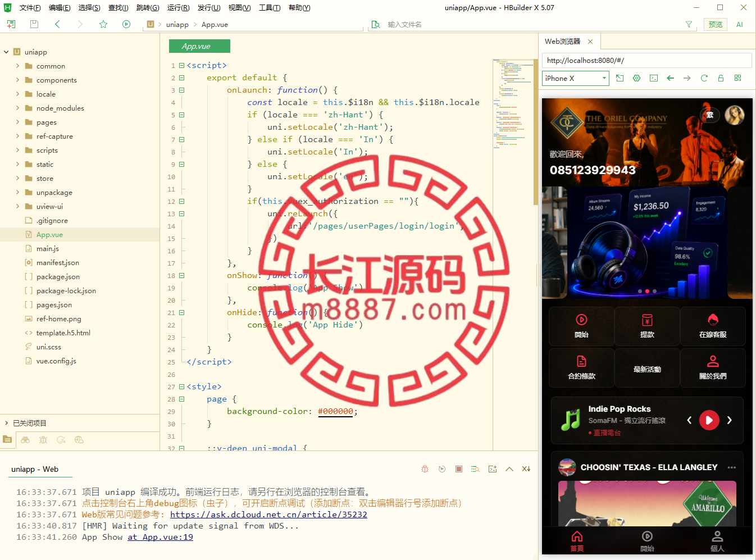This screenshot has height=560, width=756.
Task: Skip to next radio station arrow
Action: [x=729, y=420]
